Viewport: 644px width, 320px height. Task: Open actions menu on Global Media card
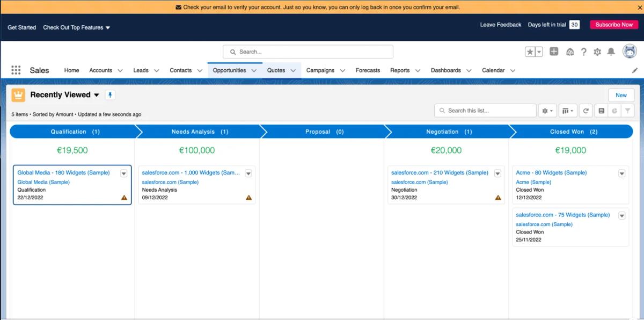coord(124,173)
